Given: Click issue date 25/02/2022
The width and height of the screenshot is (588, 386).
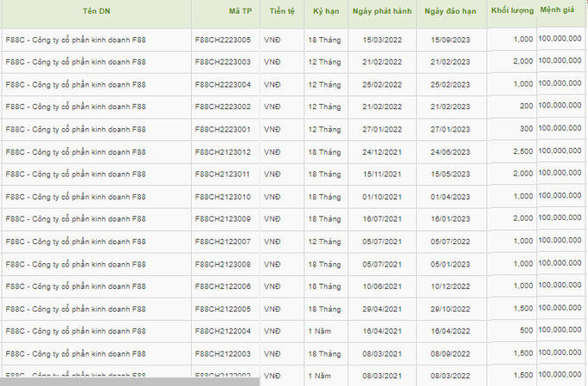Looking at the screenshot, I should pos(382,85).
